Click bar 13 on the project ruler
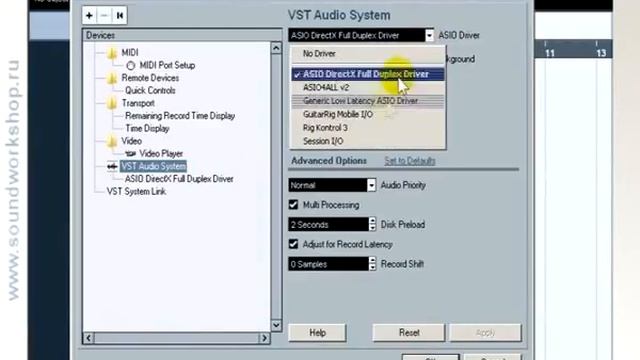The width and height of the screenshot is (640, 360). click(601, 53)
